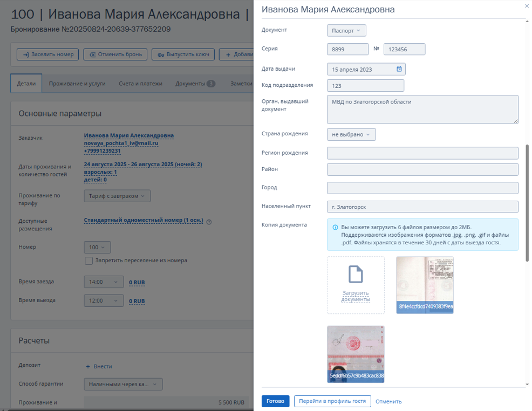Click the info icon in the upload notice
The height and width of the screenshot is (411, 532).
(x=335, y=227)
